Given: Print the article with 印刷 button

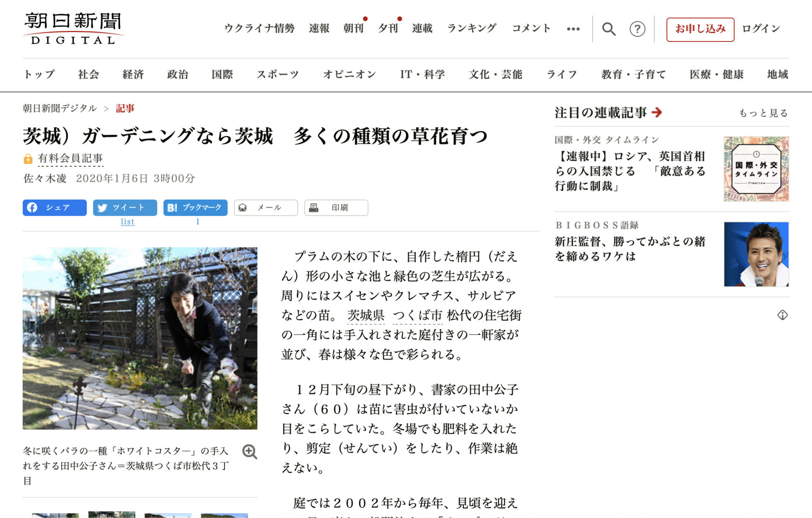Looking at the screenshot, I should [336, 208].
